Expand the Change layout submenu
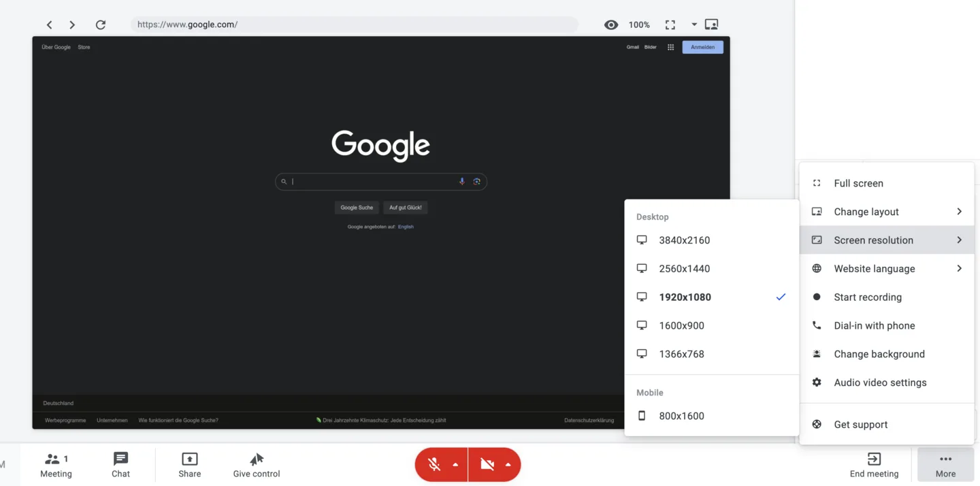This screenshot has height=486, width=980. (x=887, y=212)
